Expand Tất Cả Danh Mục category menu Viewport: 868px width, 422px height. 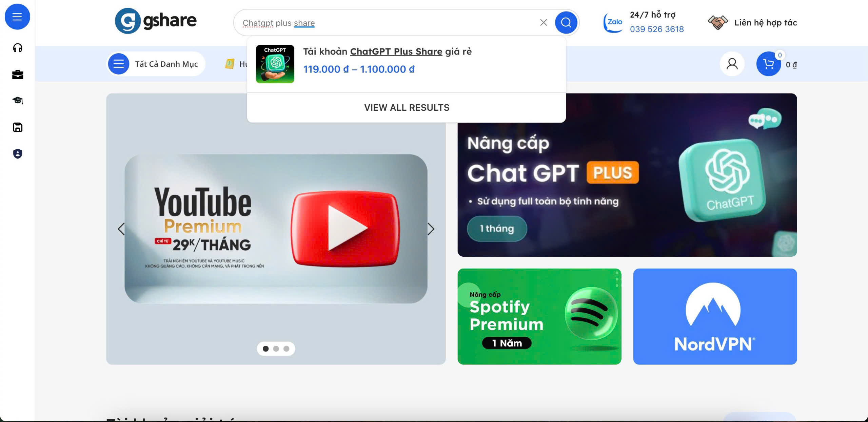coord(156,64)
